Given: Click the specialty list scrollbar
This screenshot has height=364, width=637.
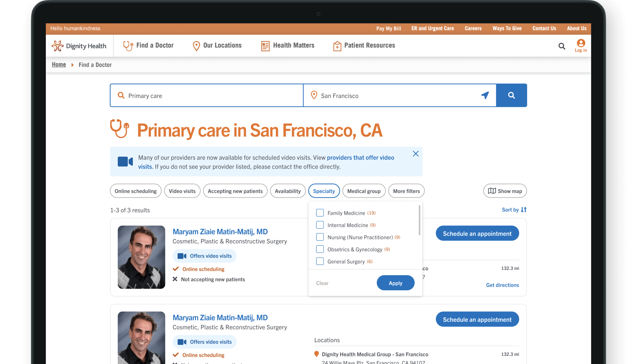Looking at the screenshot, I should [420, 220].
